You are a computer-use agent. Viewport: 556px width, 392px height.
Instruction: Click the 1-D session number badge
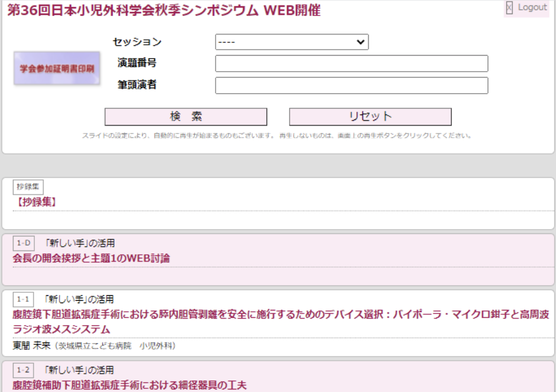click(23, 244)
